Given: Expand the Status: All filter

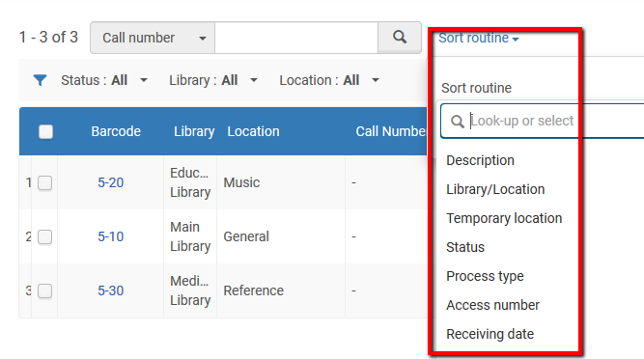Looking at the screenshot, I should click(104, 80).
